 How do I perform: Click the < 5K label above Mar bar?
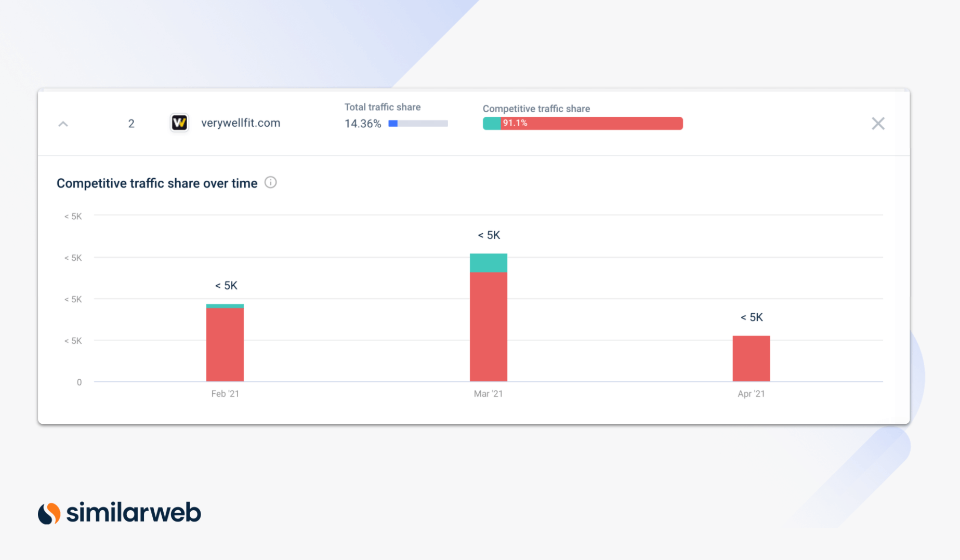pos(489,235)
